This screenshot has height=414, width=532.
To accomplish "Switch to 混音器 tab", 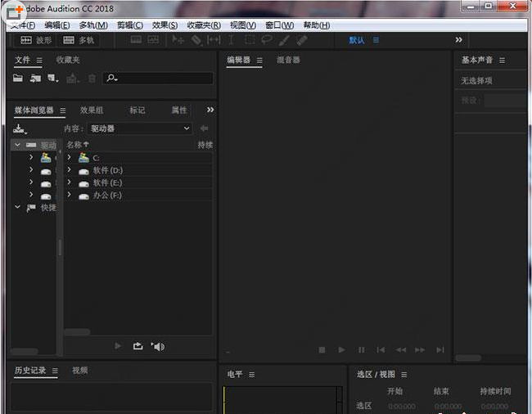I will [288, 60].
